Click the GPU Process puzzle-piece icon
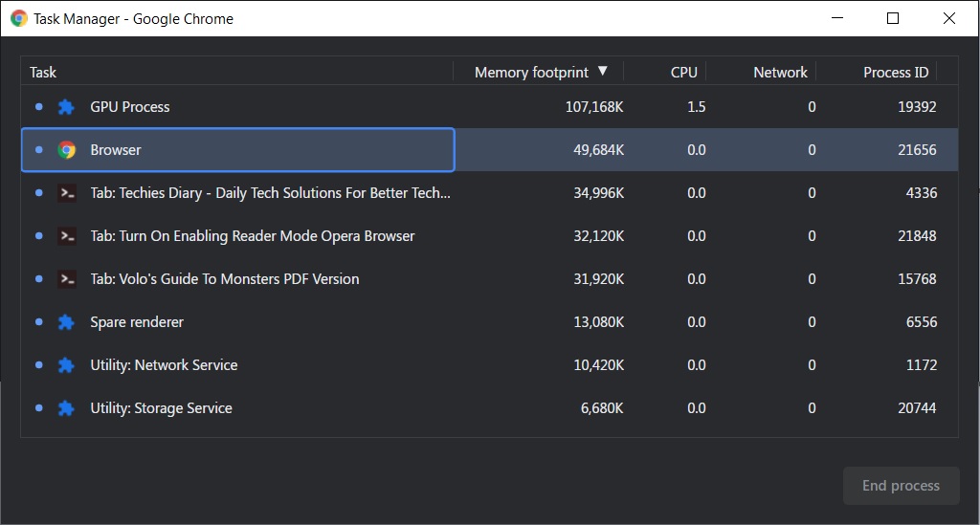980x525 pixels. pos(66,107)
